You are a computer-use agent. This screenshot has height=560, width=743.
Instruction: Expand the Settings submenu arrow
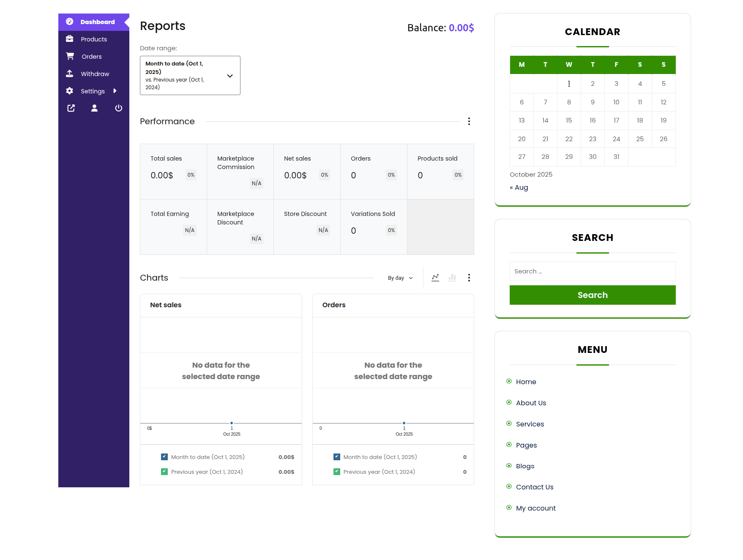(x=115, y=91)
